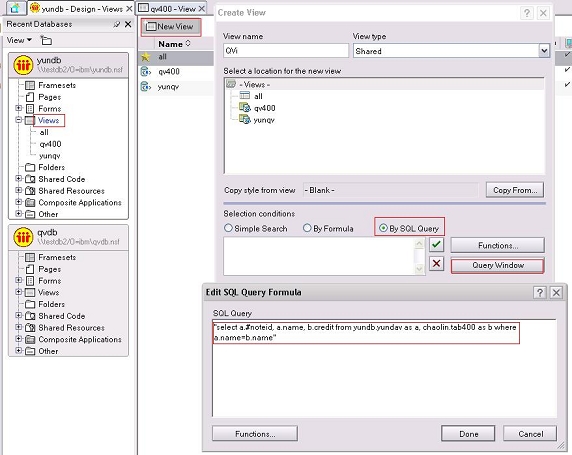Click star icon of 'all' view row
572x455 pixels.
[x=146, y=57]
